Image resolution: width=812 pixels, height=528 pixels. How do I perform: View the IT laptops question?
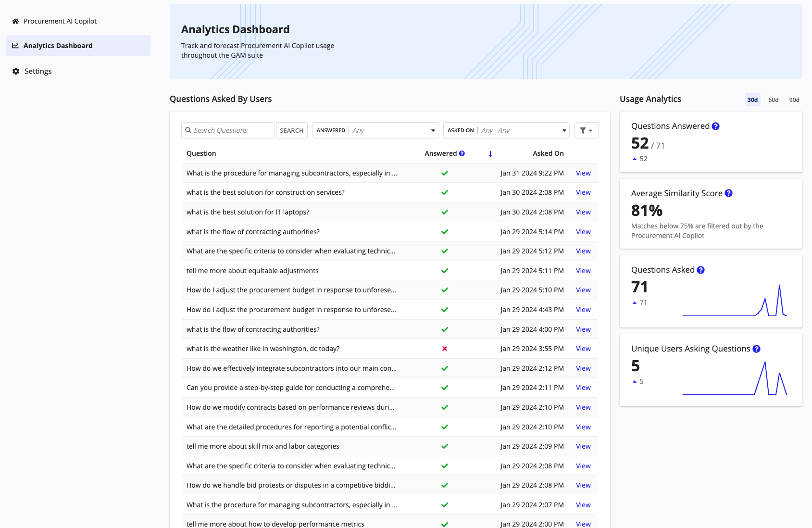click(x=583, y=212)
